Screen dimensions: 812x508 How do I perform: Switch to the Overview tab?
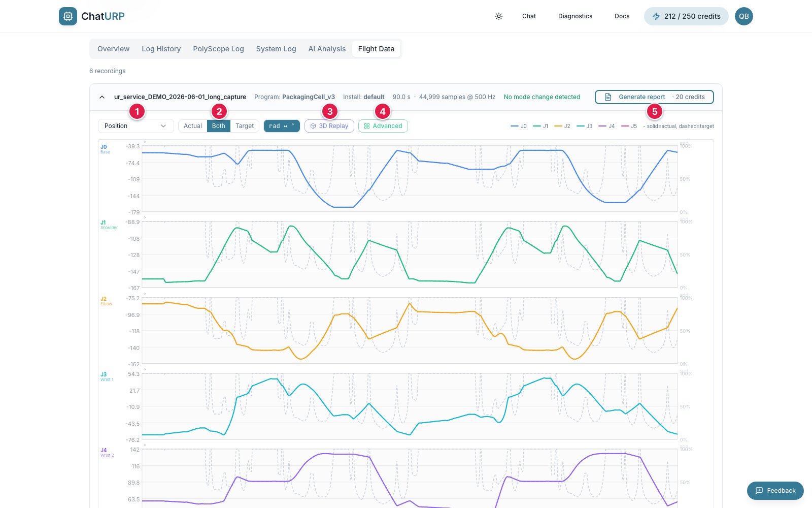click(114, 49)
